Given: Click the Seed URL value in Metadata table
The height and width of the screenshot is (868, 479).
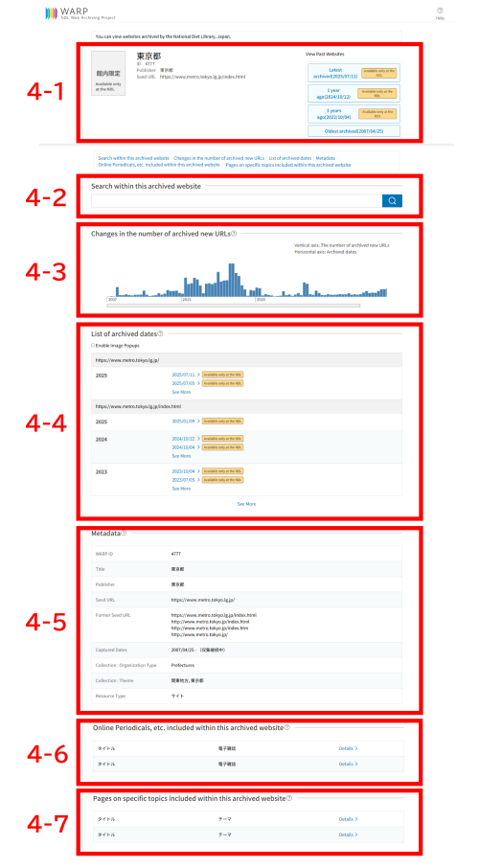Looking at the screenshot, I should pos(203,600).
